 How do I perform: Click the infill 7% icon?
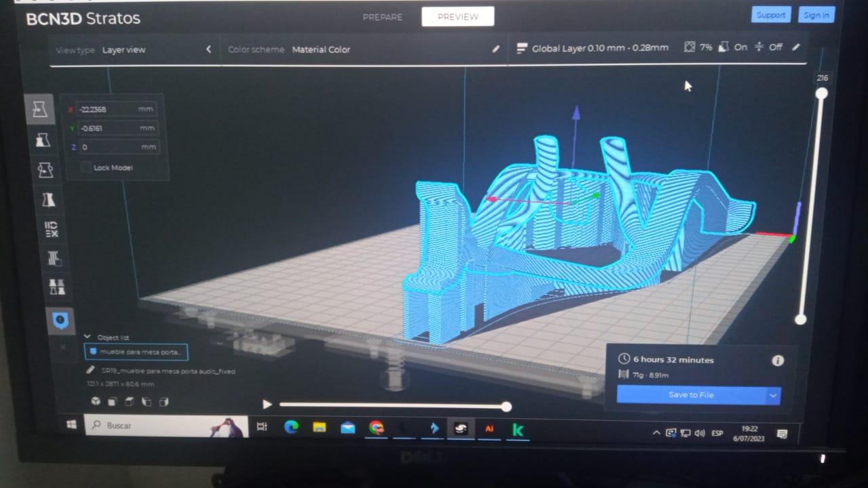tap(690, 47)
